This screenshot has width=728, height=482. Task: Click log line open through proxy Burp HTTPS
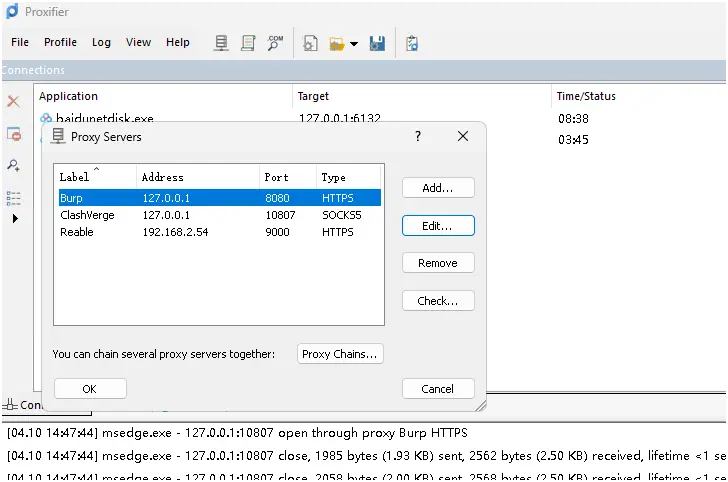click(x=237, y=433)
